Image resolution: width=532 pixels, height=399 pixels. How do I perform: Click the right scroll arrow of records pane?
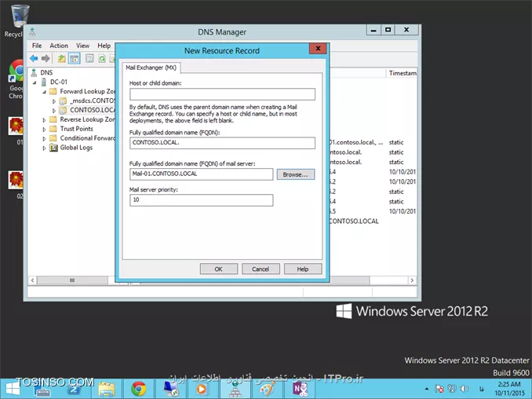click(412, 280)
